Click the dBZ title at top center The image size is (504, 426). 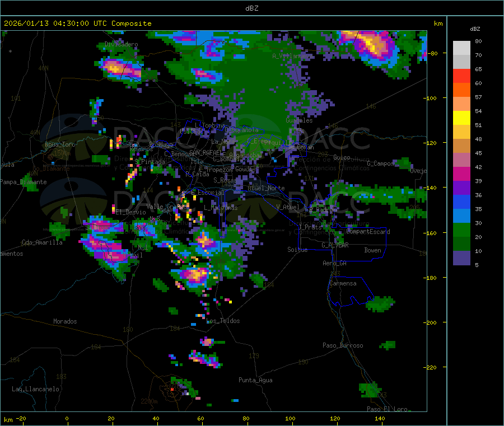(x=251, y=8)
